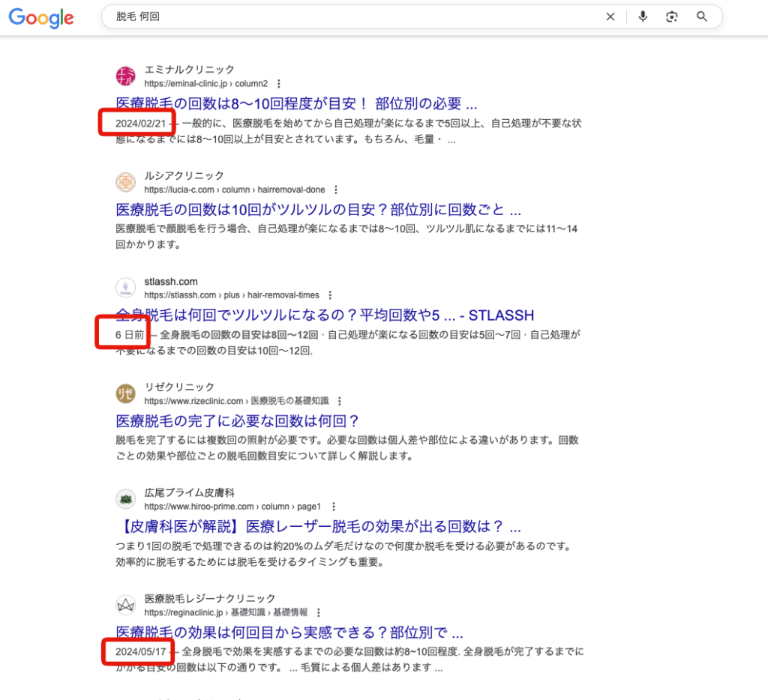Open link 医療脱毛の完了に必要な回数は何回
This screenshot has height=700, width=768.
[238, 420]
